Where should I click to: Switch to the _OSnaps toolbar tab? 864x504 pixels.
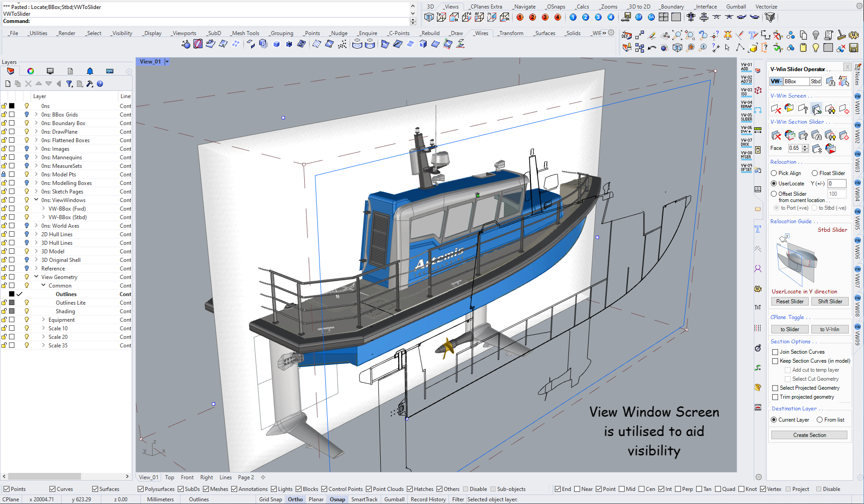click(555, 7)
